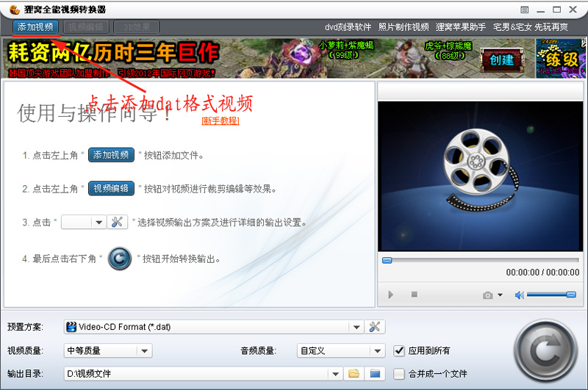Expand the snapshot options arrow
Screen dimensions: 588x390
(501, 295)
